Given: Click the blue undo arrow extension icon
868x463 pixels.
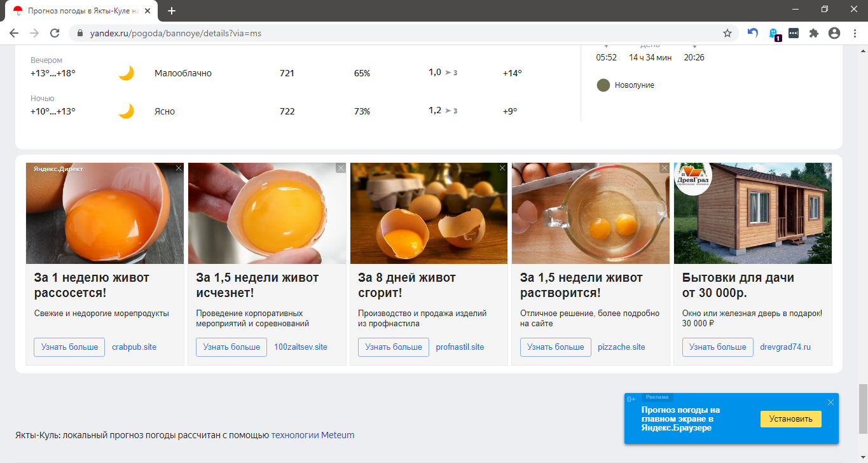Looking at the screenshot, I should coord(752,33).
